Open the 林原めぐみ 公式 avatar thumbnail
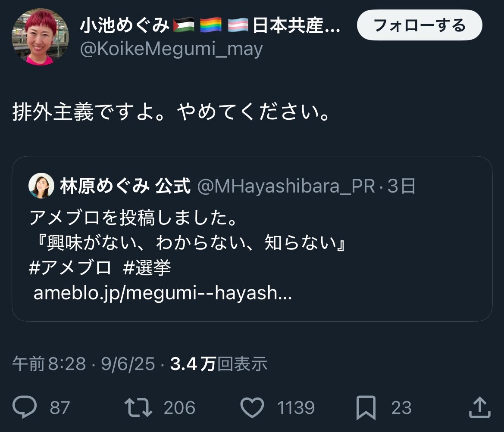This screenshot has height=432, width=504. (x=41, y=186)
